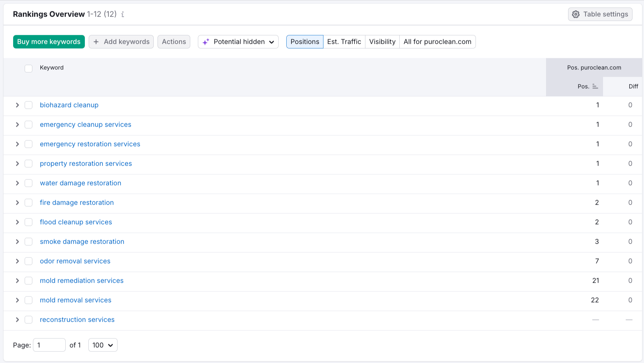Screen dimensions: 644x363
Task: Open the rows-per-page 100 dropdown
Action: click(103, 345)
